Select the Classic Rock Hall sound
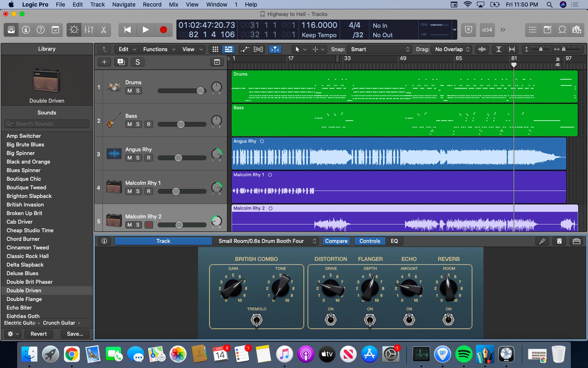This screenshot has width=588, height=368. tap(47, 256)
